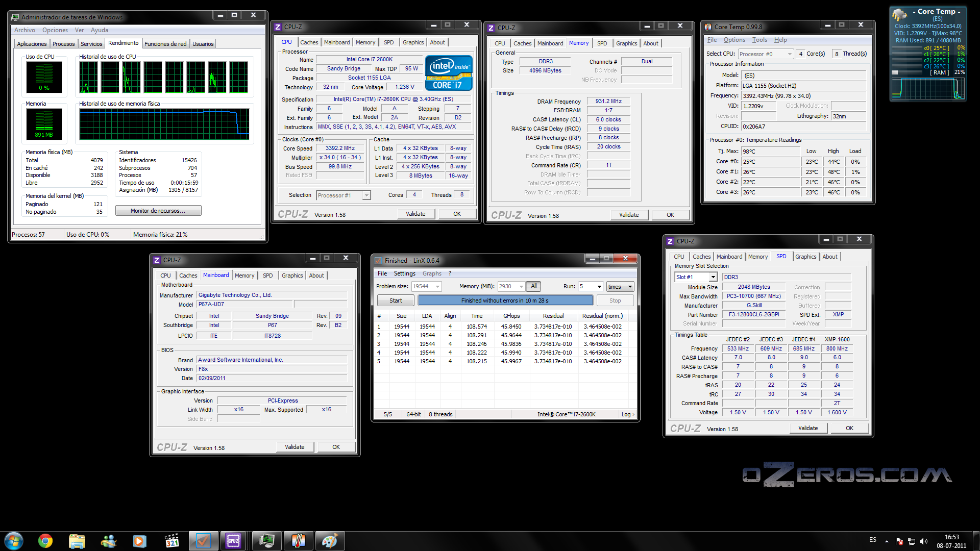Image resolution: width=980 pixels, height=551 pixels.
Task: Switch to CPU-Z via its purple taskbar icon
Action: (233, 541)
